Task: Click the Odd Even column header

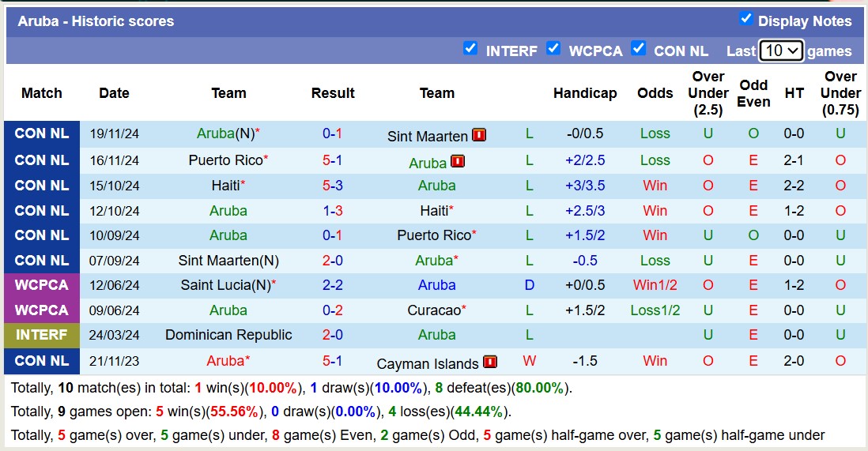Action: point(753,93)
